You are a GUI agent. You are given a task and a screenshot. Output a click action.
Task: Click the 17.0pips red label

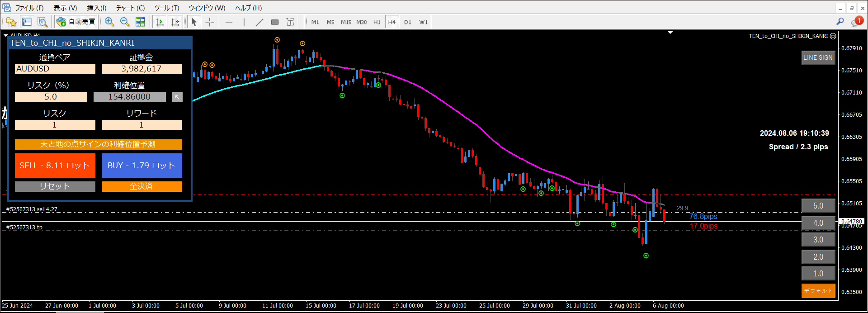703,226
